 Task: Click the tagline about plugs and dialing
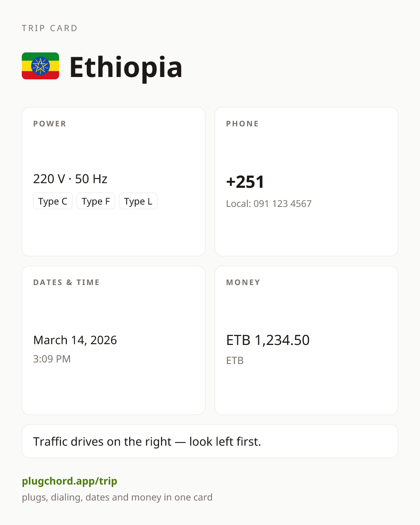click(117, 497)
